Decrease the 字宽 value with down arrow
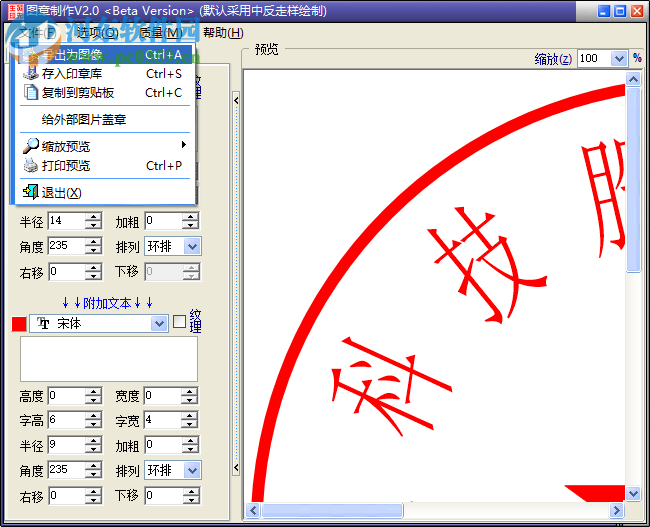Viewport: 650px width, 527px height. click(x=190, y=424)
